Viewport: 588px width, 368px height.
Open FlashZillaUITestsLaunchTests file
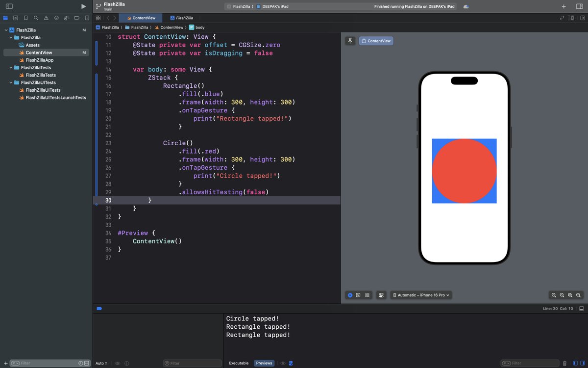[56, 98]
